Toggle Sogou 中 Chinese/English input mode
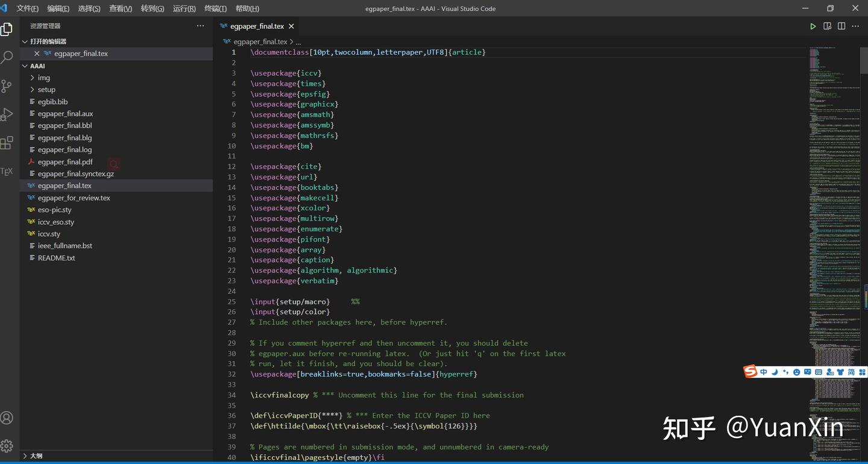The height and width of the screenshot is (464, 868). 764,372
